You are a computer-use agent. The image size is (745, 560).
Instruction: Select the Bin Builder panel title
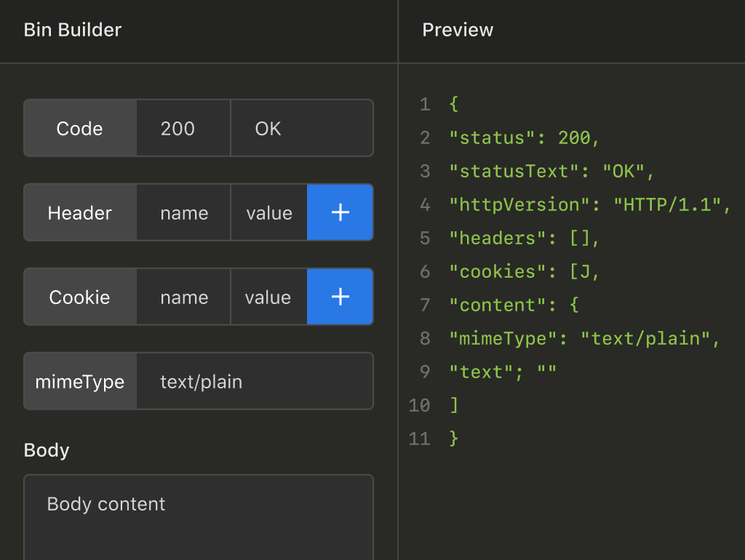click(x=73, y=30)
